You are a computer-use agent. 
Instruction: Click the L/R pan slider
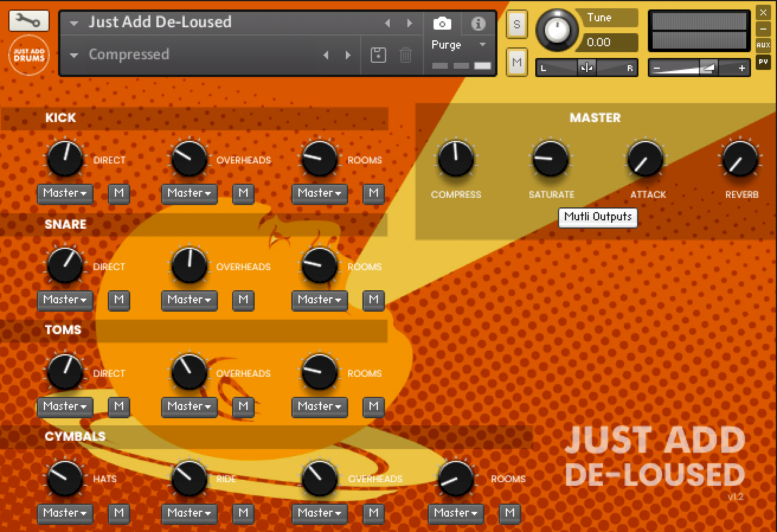pos(587,68)
